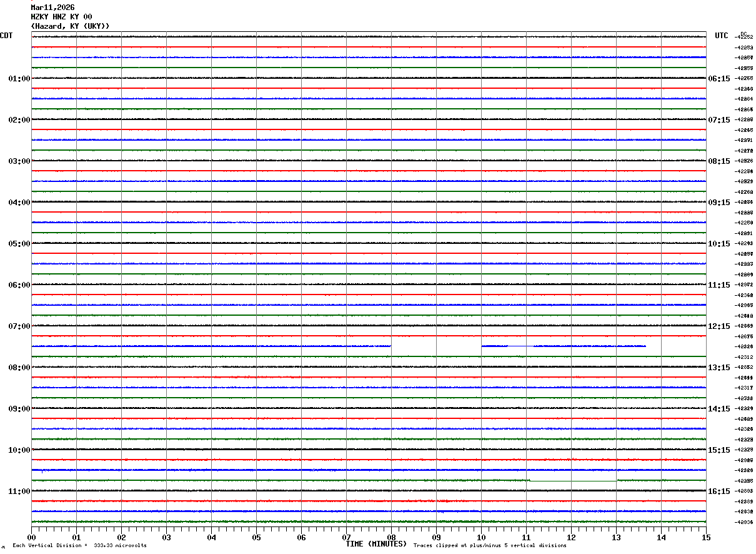
Task: Click the Traces clipped footnote text
Action: (x=490, y=546)
